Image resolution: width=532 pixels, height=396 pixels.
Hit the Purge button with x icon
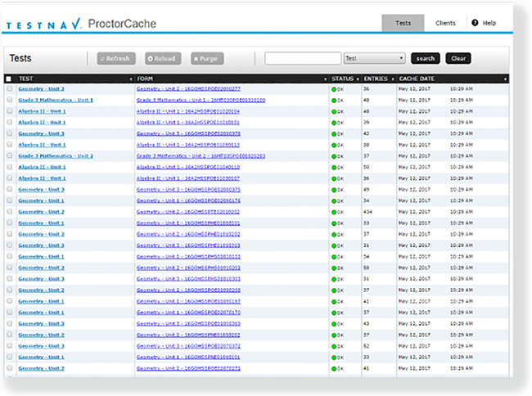click(x=207, y=58)
